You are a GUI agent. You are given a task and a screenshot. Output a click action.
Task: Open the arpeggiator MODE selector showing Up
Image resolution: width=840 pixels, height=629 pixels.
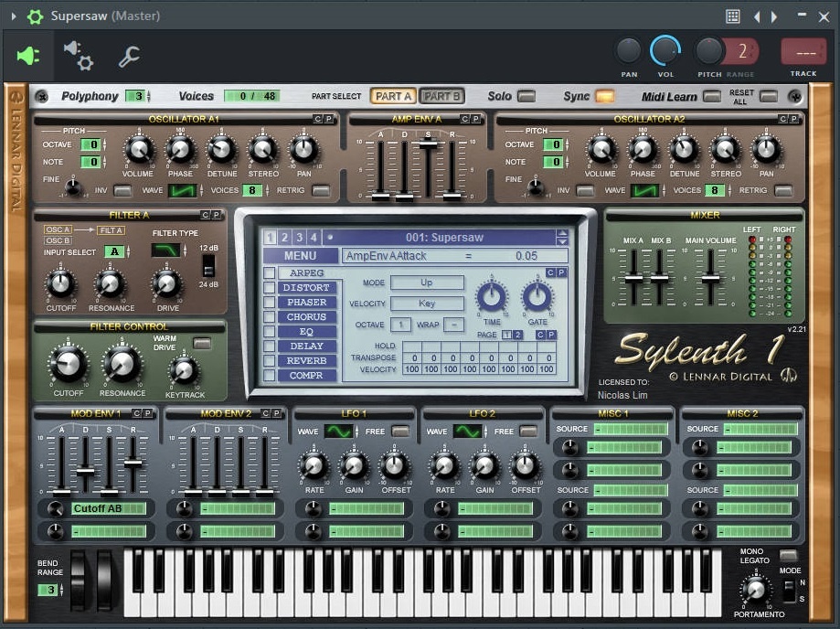[x=428, y=283]
